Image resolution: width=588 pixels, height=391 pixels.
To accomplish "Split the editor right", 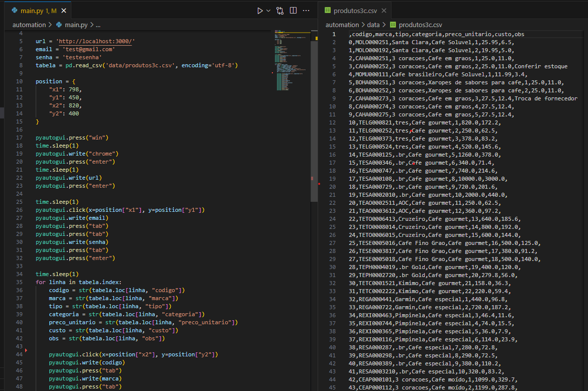I will [x=293, y=11].
